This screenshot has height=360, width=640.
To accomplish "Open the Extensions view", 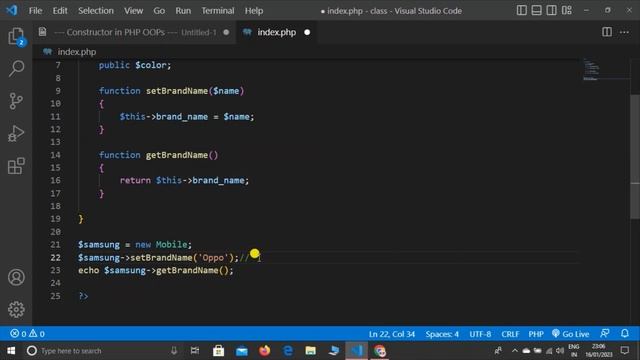I will 16,166.
